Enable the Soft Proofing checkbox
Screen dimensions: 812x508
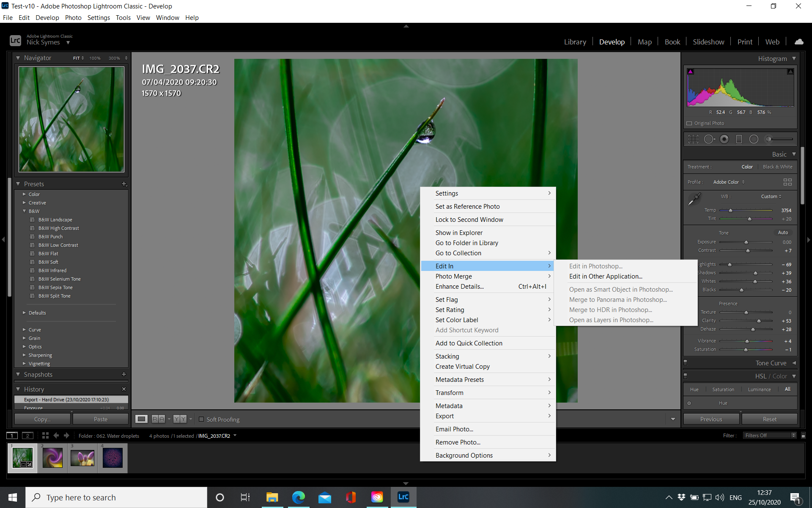point(202,419)
